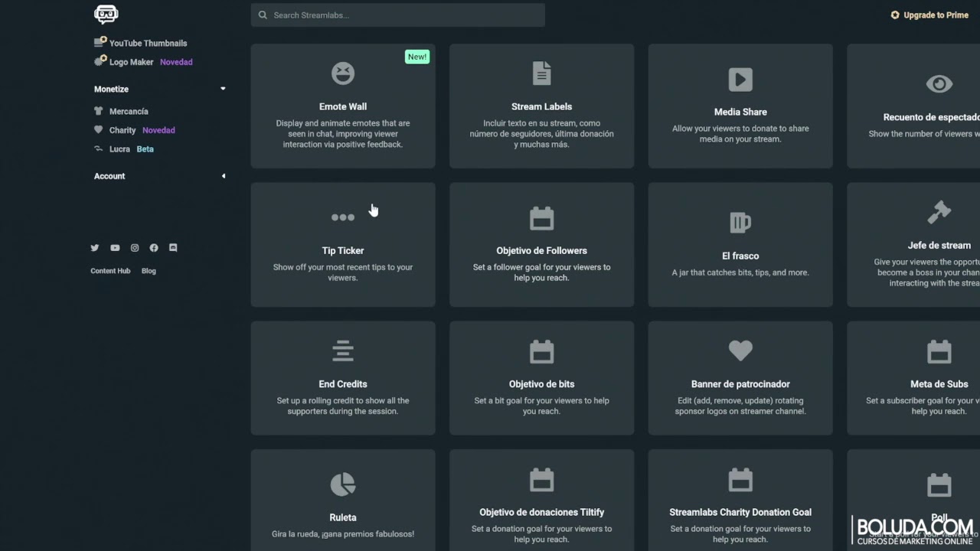Click the Novedad tag beside Charity

158,130
